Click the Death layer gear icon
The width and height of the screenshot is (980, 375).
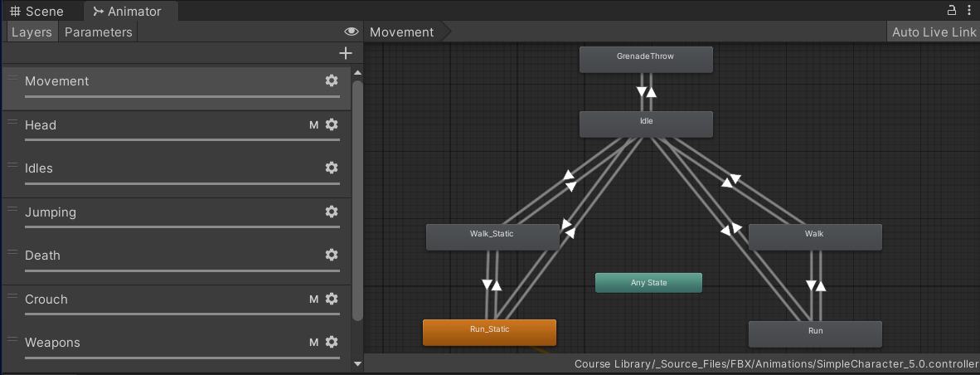pos(332,255)
